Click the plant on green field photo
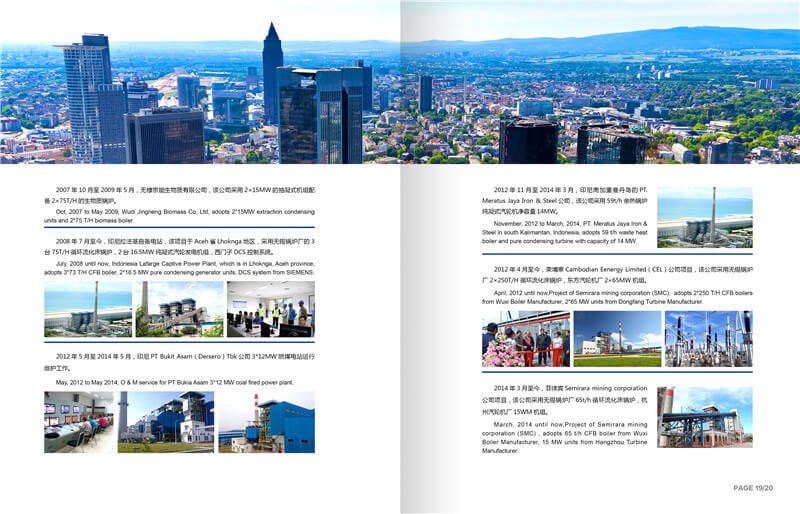This screenshot has width=800, height=514. point(617,338)
